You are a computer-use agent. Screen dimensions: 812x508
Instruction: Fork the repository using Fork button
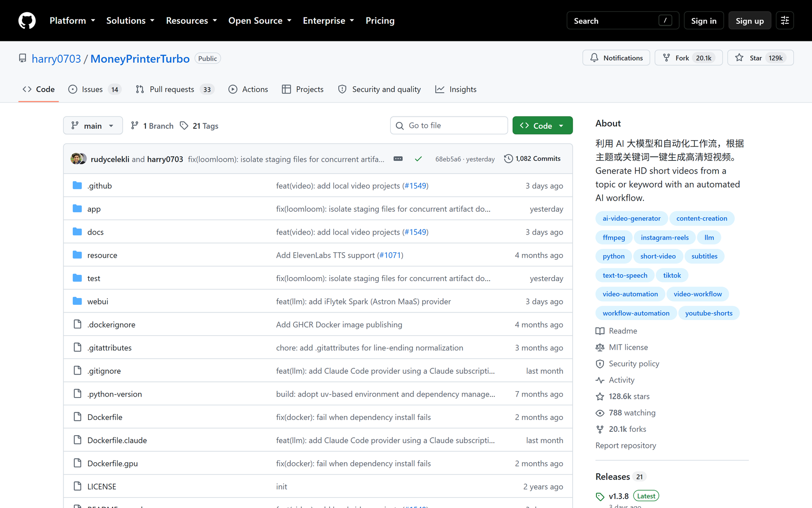[689, 58]
